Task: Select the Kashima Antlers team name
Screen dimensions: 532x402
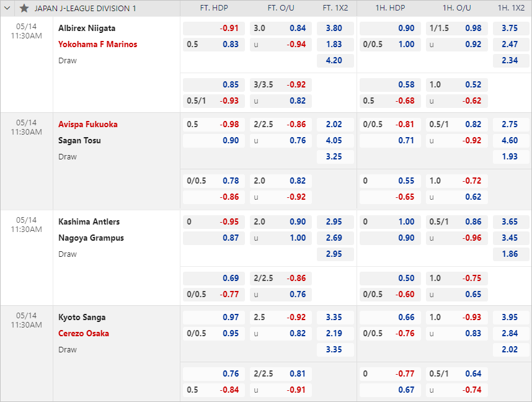Action: (89, 221)
